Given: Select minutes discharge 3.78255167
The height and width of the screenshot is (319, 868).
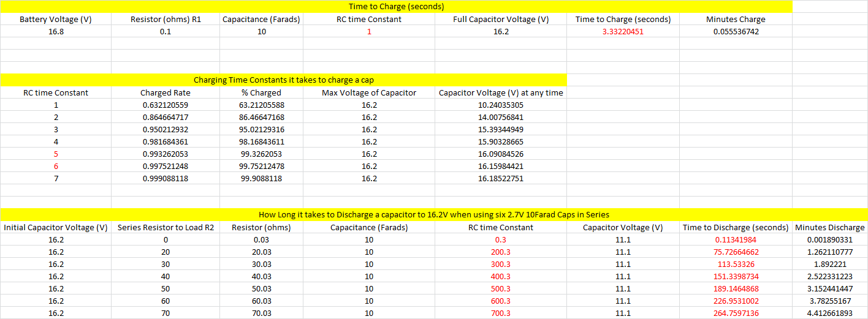Looking at the screenshot, I should [830, 301].
